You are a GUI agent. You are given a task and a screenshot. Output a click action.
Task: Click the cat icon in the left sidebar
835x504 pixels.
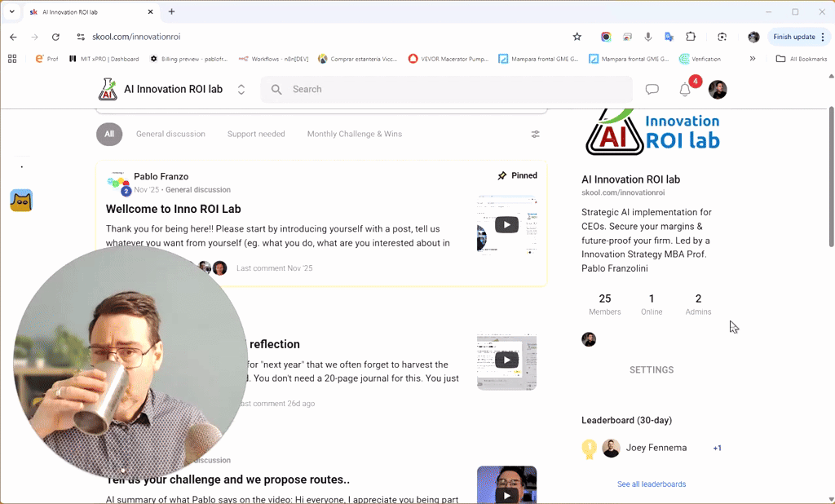coord(21,201)
